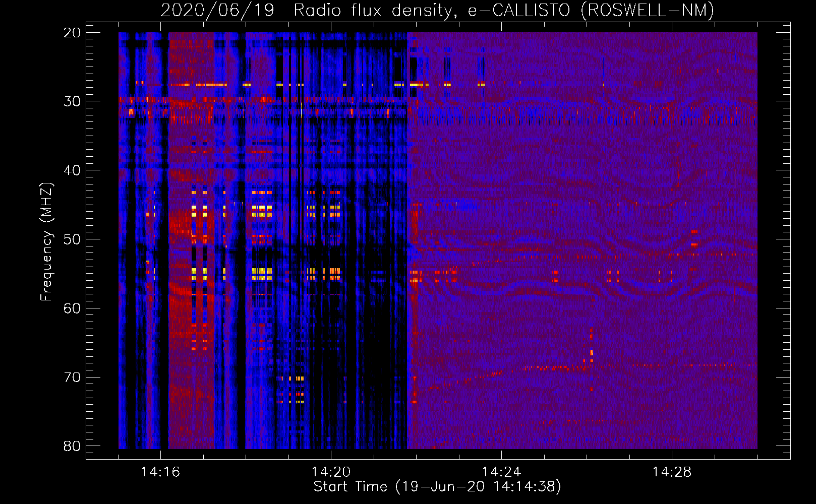Viewport: 816px width, 504px height.
Task: Select the 14:16 time tick label
Action: pos(160,472)
